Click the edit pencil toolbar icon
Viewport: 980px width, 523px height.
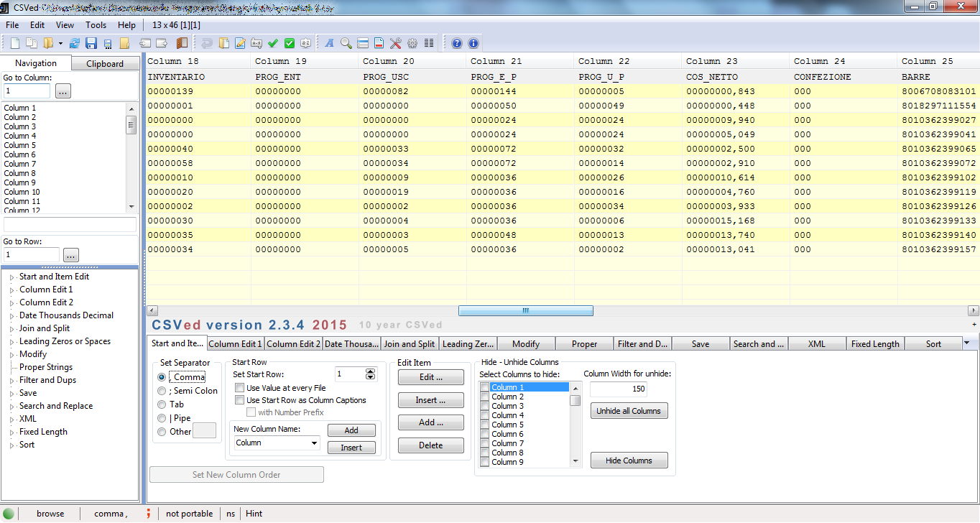tap(240, 43)
